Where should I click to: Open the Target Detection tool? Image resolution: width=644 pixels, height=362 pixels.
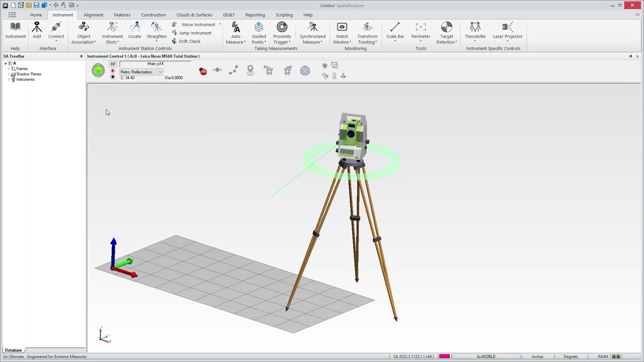(x=446, y=33)
